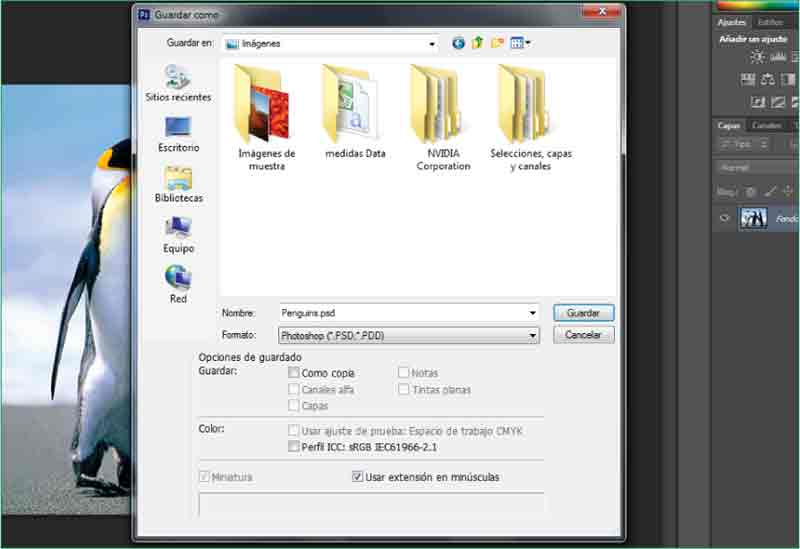Select Equipo in the sidebar
Image resolution: width=800 pixels, height=549 pixels.
(178, 235)
